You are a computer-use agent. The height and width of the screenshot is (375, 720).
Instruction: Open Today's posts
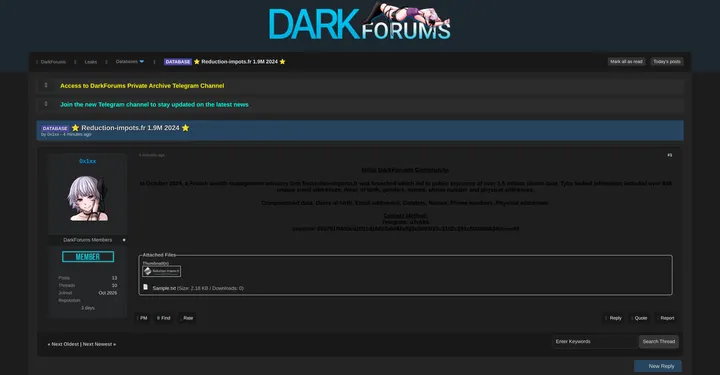[667, 62]
